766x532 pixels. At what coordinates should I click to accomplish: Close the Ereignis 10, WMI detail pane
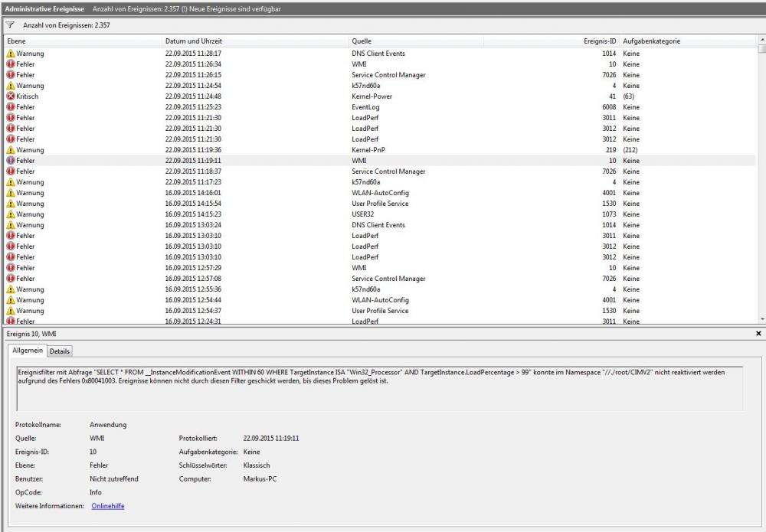point(758,334)
